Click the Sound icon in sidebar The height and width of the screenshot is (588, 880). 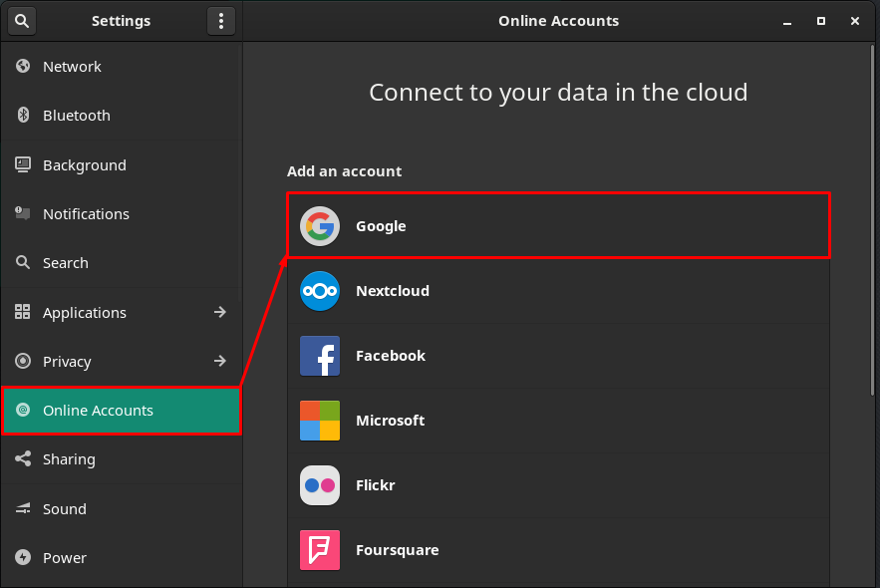23,509
